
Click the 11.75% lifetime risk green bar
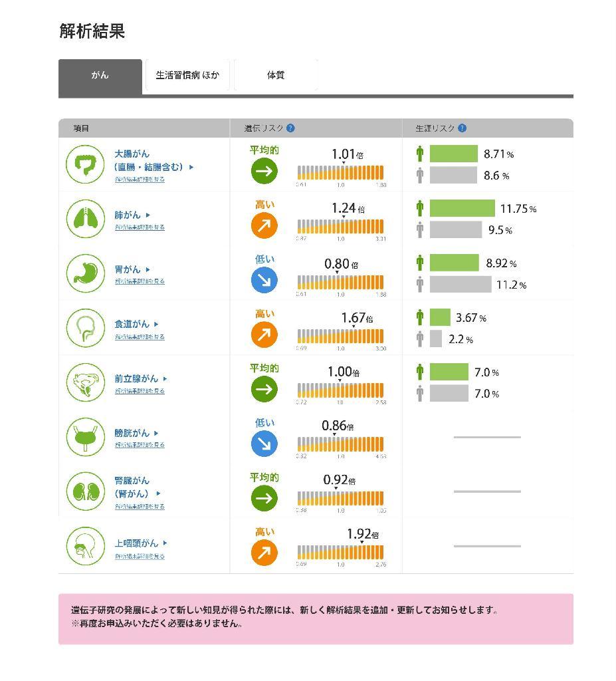(x=462, y=209)
